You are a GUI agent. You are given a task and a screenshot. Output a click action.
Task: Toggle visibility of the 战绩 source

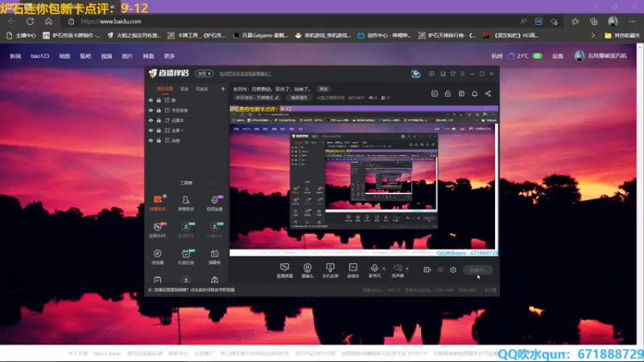point(151,140)
